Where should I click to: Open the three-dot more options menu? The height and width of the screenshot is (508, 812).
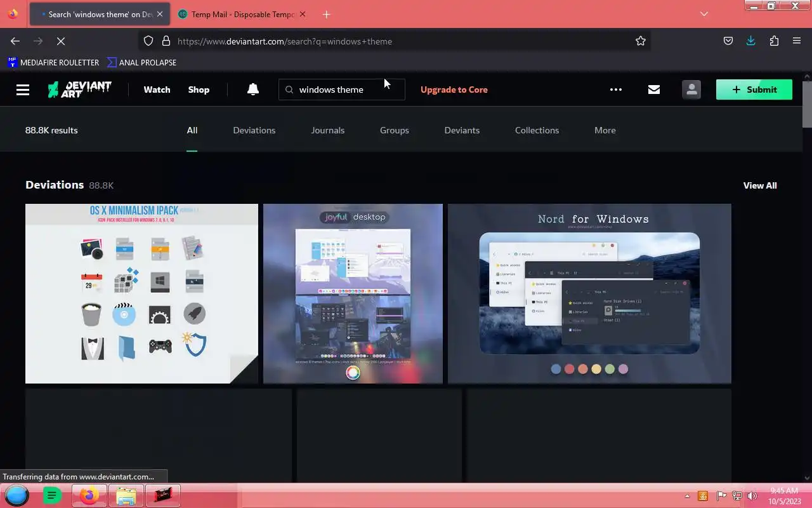pos(615,90)
